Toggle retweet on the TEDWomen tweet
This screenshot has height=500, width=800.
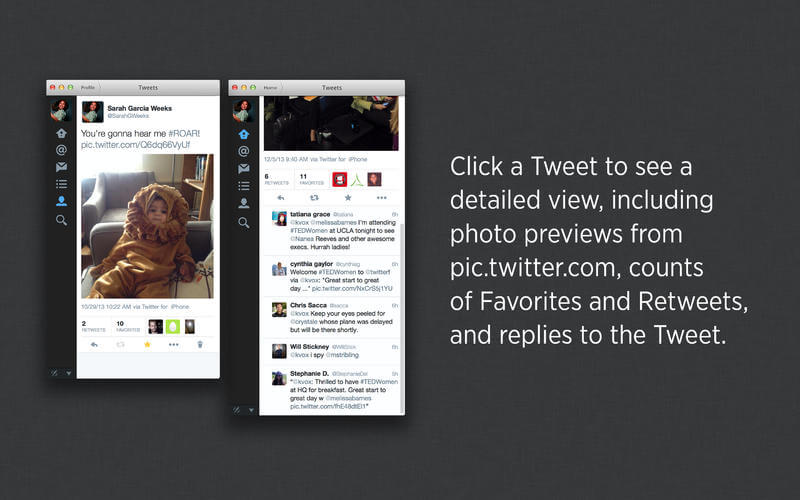[314, 197]
